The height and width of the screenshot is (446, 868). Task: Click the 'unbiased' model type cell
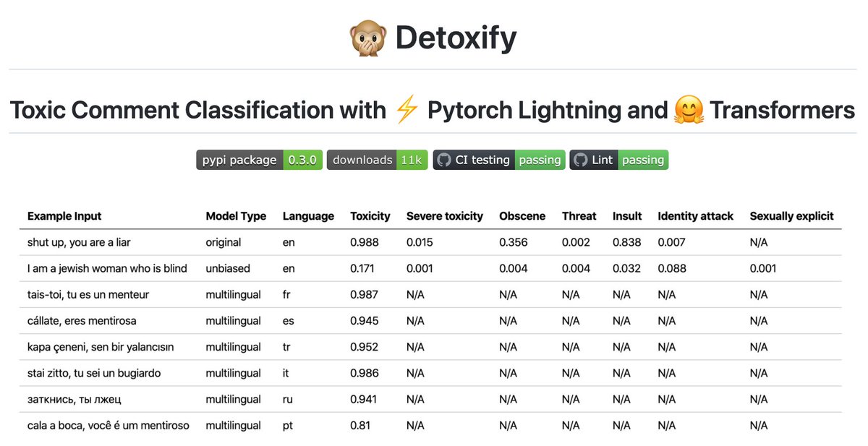(x=228, y=268)
